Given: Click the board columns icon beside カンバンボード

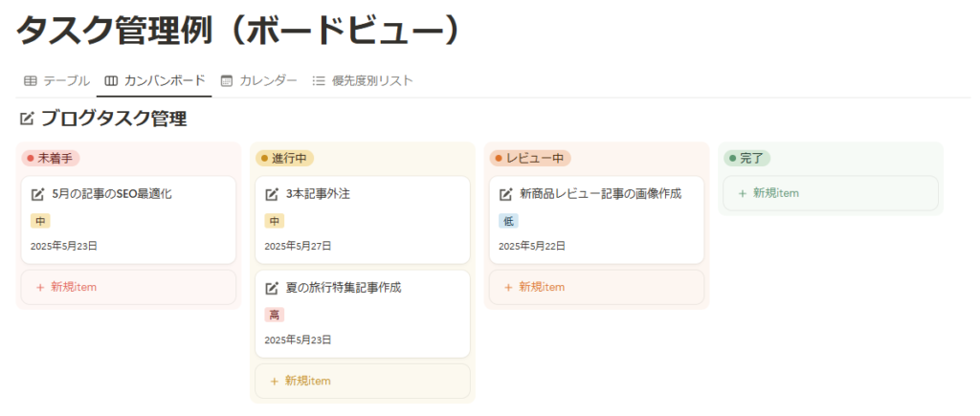Looking at the screenshot, I should [x=111, y=80].
